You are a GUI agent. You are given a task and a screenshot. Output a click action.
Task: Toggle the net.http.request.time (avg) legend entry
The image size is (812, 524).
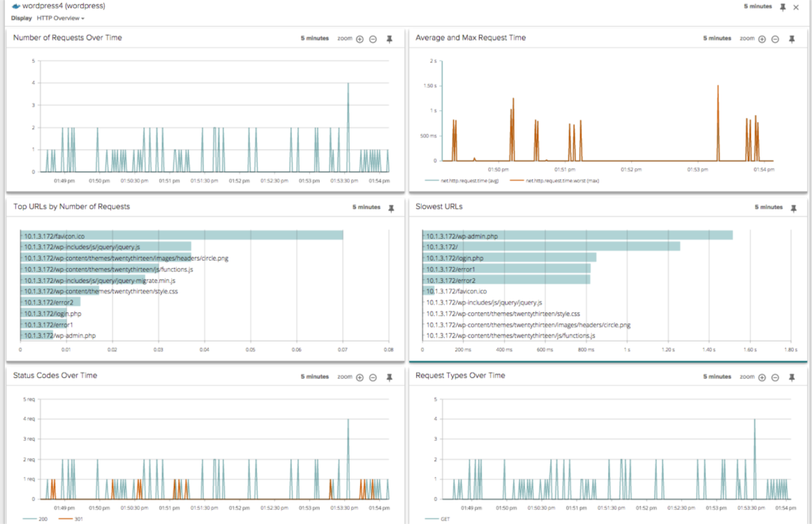click(462, 181)
